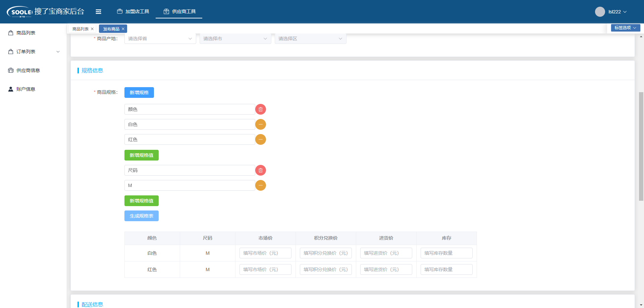Click 新增规格值 under 尺码 spec
Screen dimensions: 644x308
point(141,201)
